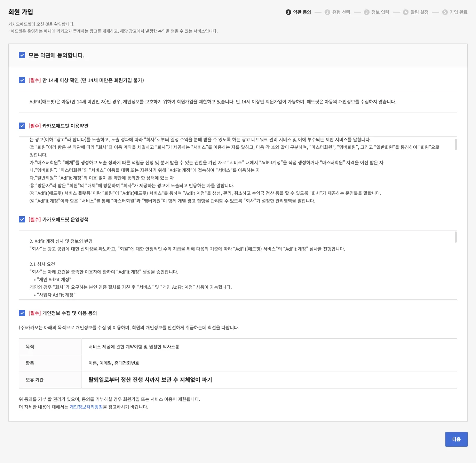Click the 카카오애드핏에 오신 것을 환영합니다 text
The image size is (476, 463).
41,24
